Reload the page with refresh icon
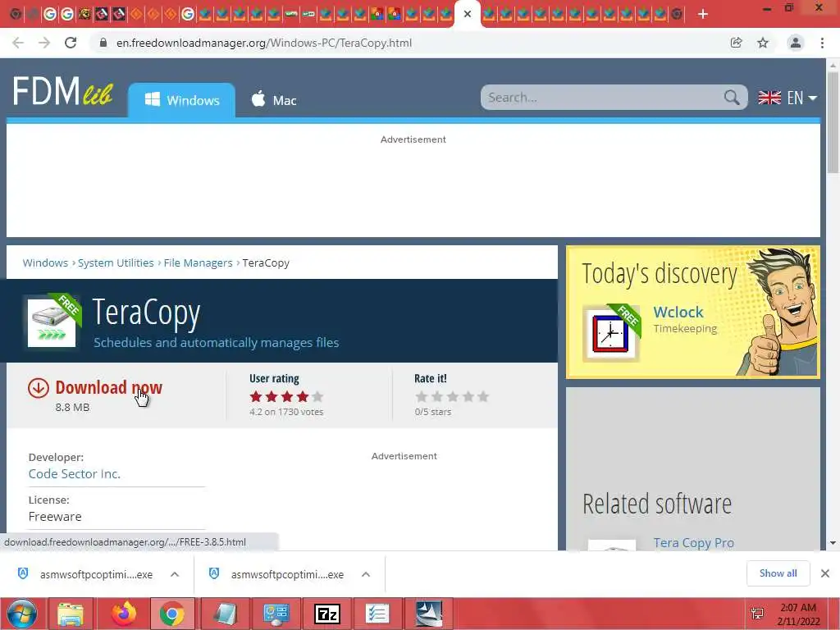Screen dimensions: 840x630 (x=71, y=43)
